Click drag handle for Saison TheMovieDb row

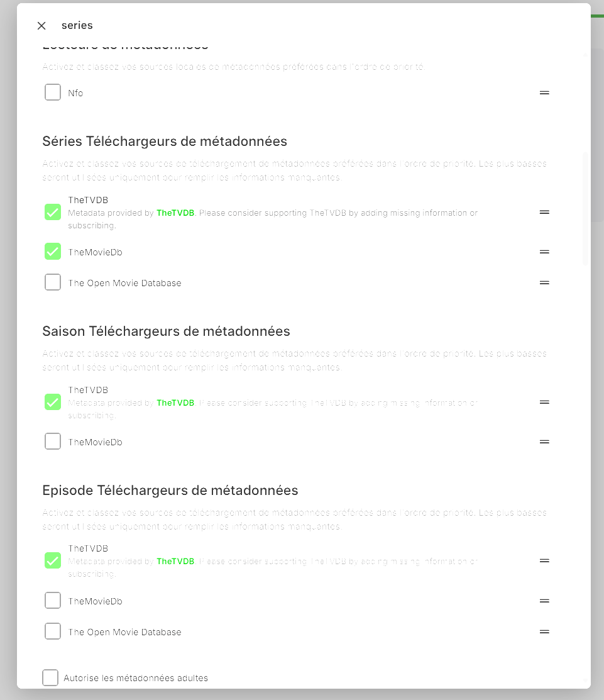pos(544,442)
